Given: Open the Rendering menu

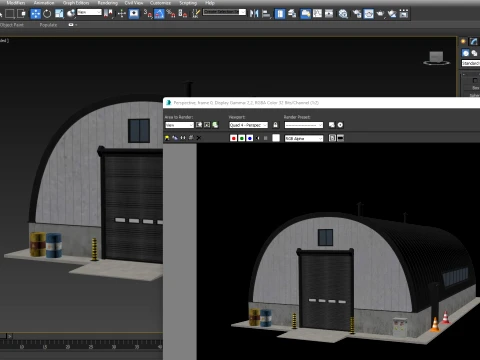Looking at the screenshot, I should tap(108, 3).
